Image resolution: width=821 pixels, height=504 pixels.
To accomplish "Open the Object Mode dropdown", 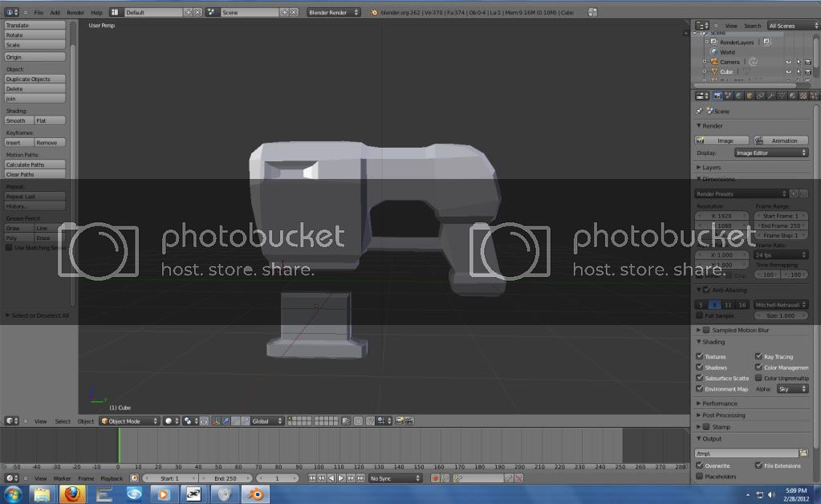I will tap(129, 421).
